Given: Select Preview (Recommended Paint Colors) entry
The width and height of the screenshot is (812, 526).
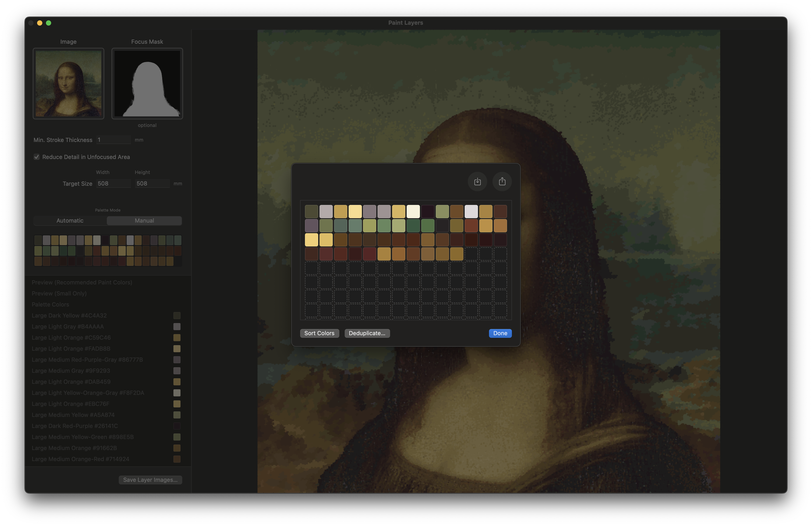Looking at the screenshot, I should [82, 282].
